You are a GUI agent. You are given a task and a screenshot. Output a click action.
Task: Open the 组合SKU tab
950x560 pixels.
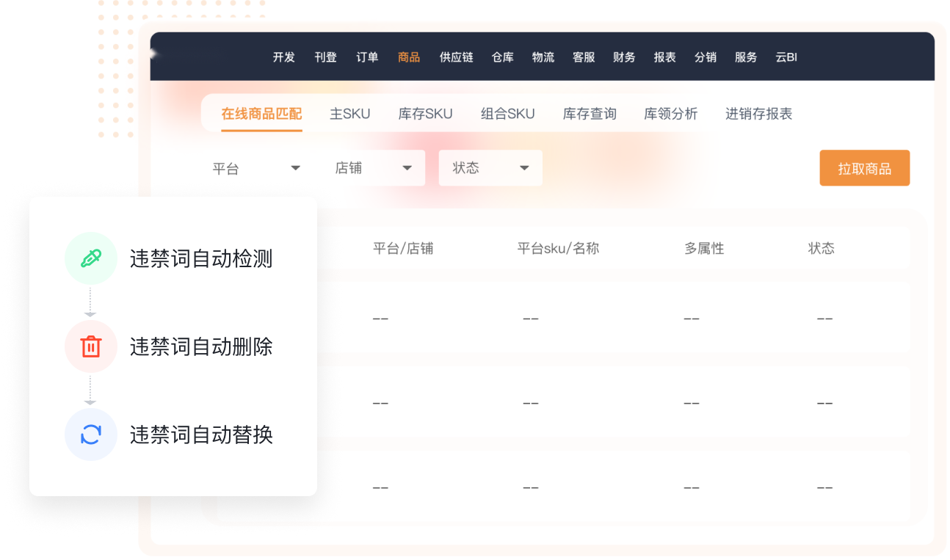click(x=507, y=114)
